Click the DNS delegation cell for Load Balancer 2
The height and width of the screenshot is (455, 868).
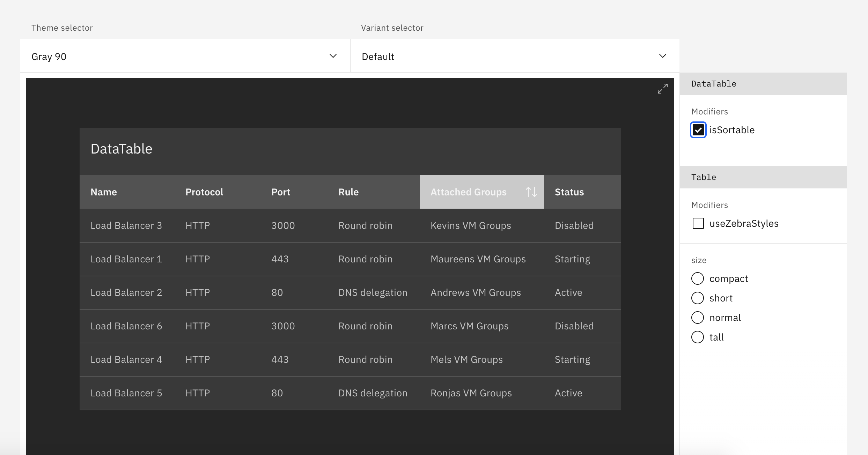tap(373, 292)
